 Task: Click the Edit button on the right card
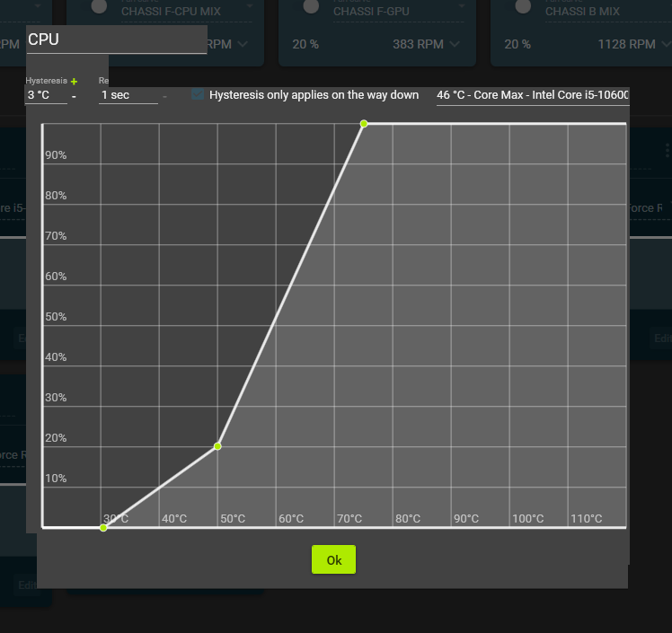click(x=663, y=338)
